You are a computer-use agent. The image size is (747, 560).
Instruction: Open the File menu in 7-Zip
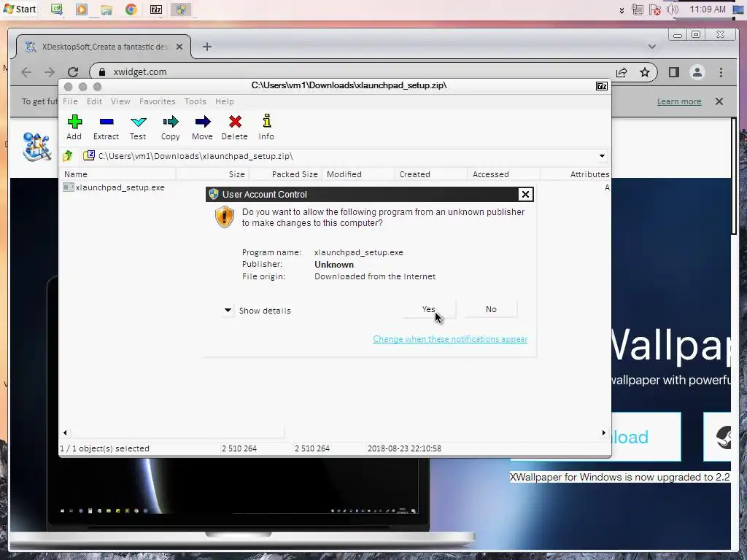70,101
